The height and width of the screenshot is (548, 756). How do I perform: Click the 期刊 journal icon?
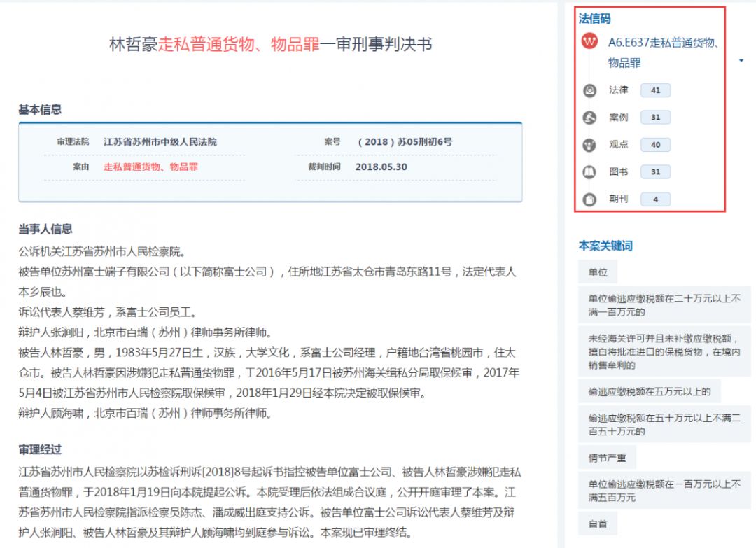tap(589, 199)
